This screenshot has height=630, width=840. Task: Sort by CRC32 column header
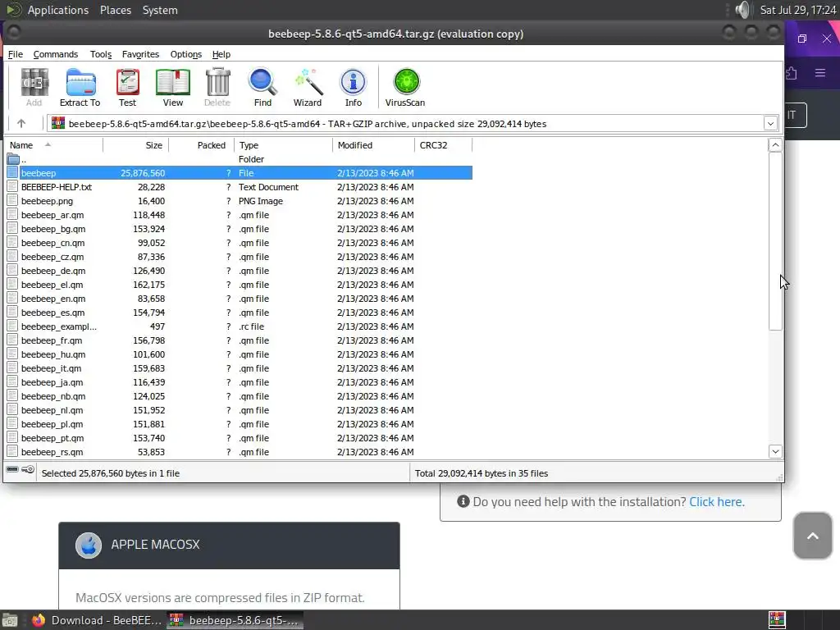tap(444, 145)
